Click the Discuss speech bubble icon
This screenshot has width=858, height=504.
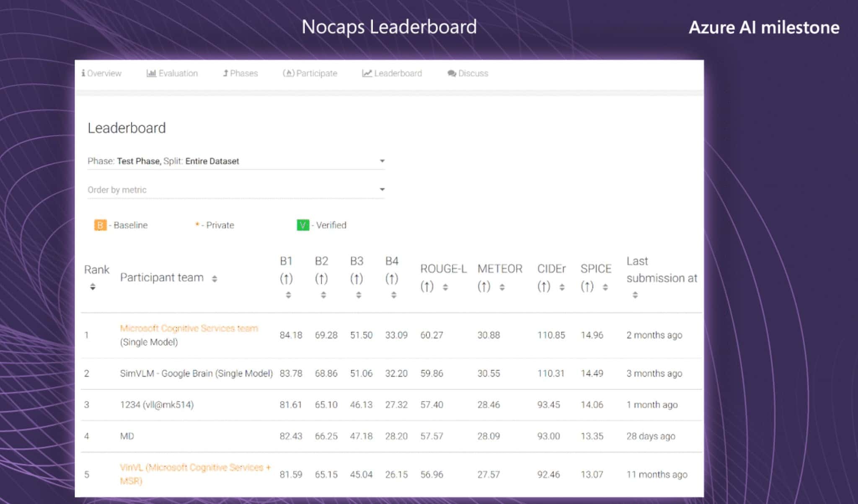click(x=452, y=73)
